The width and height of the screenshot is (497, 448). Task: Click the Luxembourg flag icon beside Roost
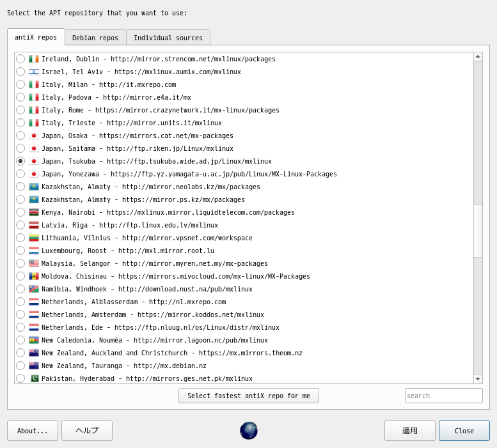coord(34,251)
